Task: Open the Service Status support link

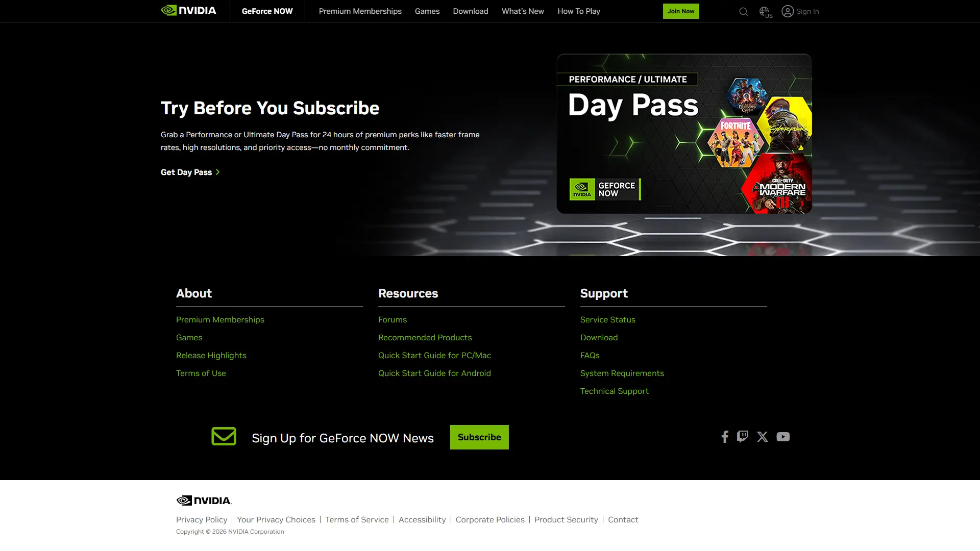Action: [x=607, y=320]
